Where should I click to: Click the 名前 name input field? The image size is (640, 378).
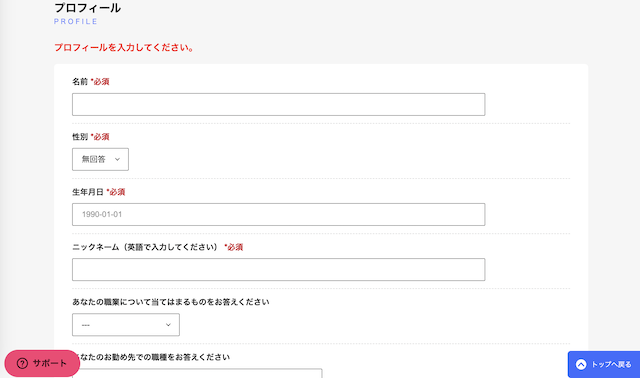(x=278, y=105)
